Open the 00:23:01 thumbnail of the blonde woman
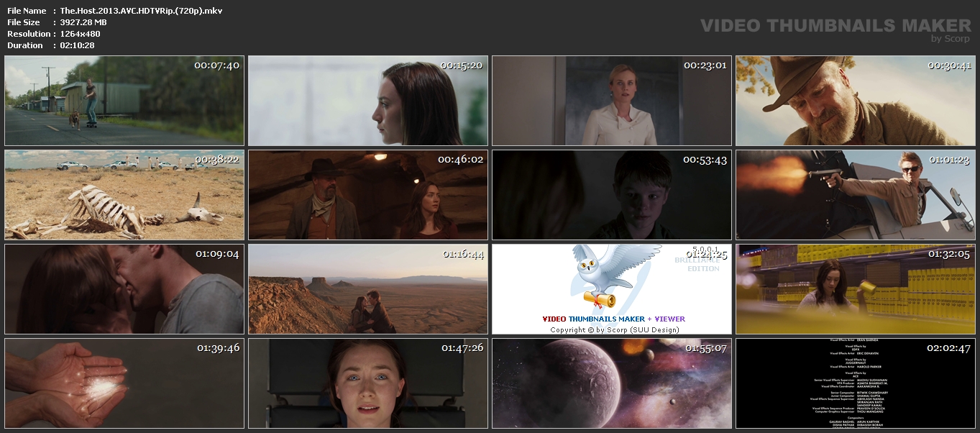 (x=611, y=101)
